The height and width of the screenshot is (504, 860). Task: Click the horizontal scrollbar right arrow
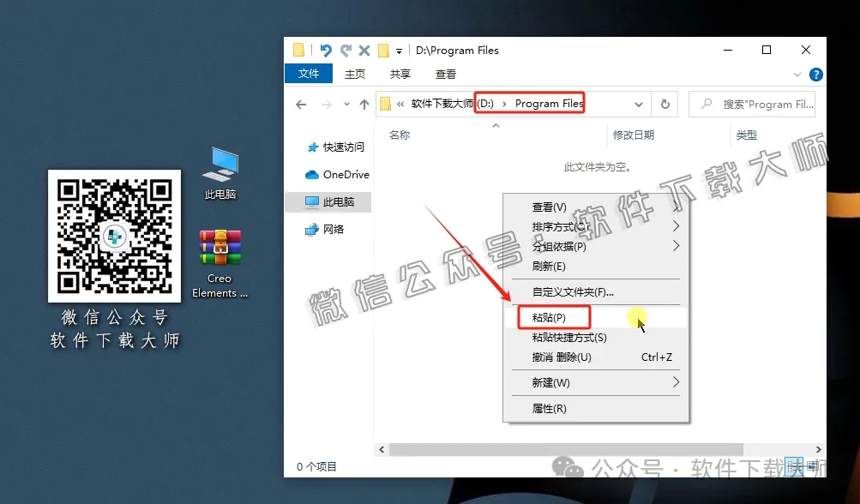[x=818, y=450]
